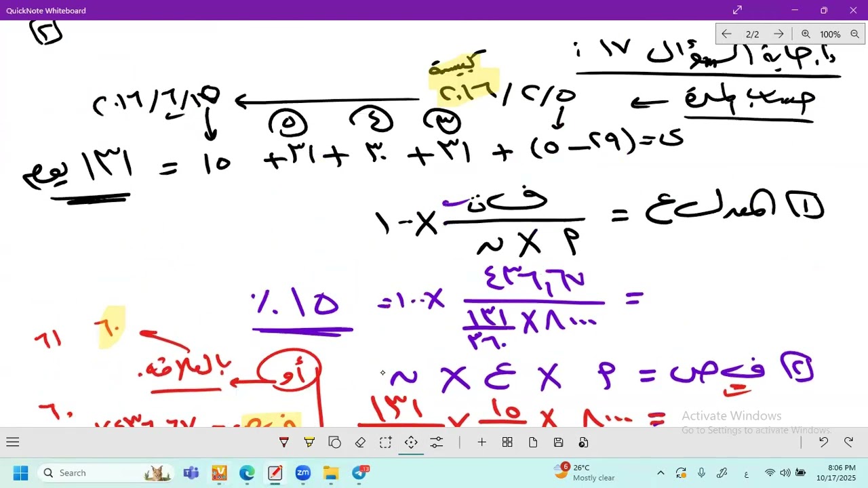Viewport: 868px width, 488px height.
Task: Open the clock showing 8:06 PM
Action: coord(836,472)
